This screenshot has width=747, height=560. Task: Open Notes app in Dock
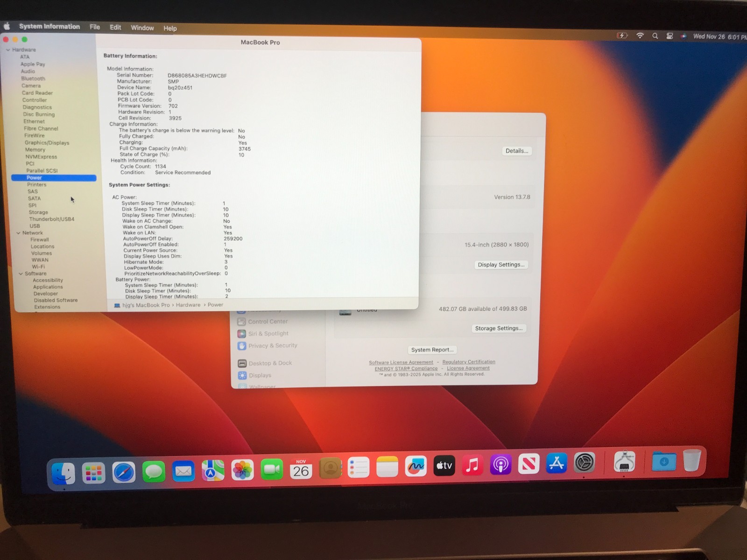click(387, 467)
